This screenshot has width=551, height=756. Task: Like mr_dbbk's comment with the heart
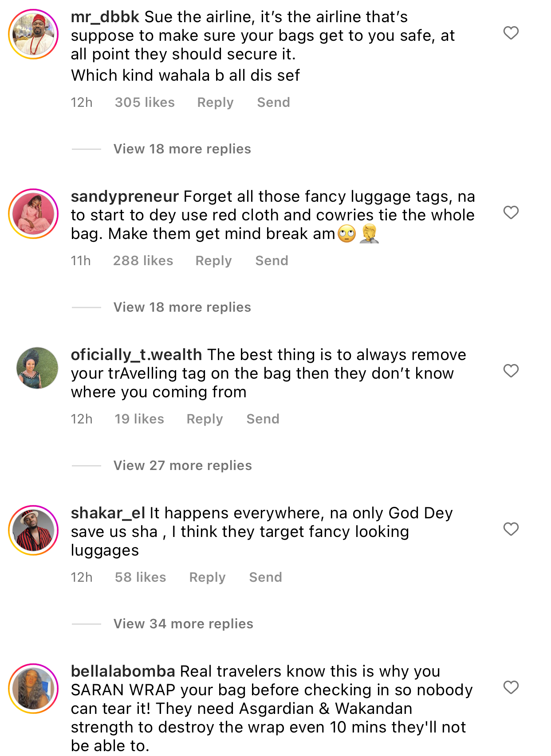coord(511,33)
